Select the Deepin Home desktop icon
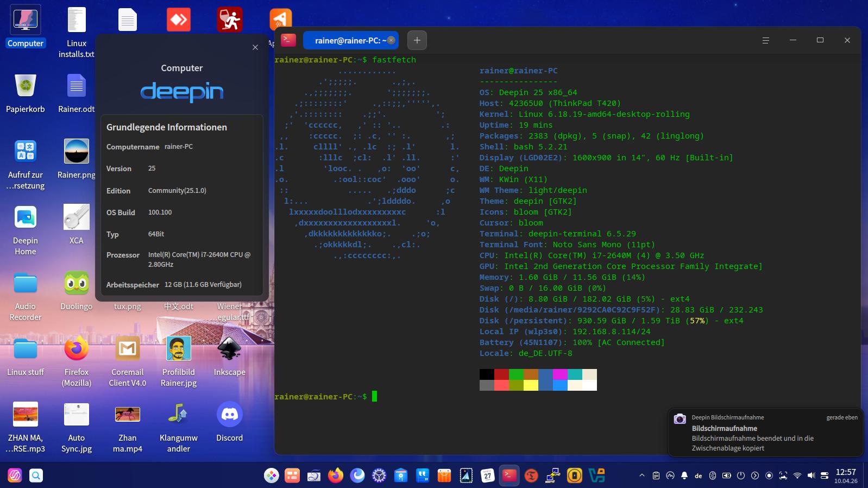Image resolution: width=868 pixels, height=488 pixels. [26, 230]
